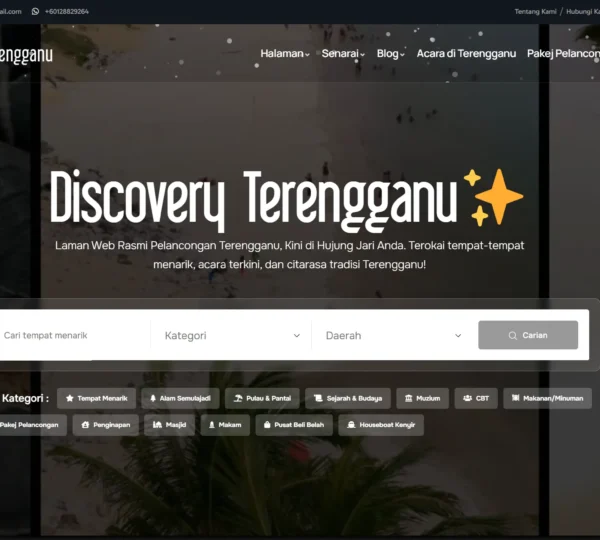This screenshot has height=540, width=600.
Task: Select the CBT category chip
Action: tap(476, 398)
